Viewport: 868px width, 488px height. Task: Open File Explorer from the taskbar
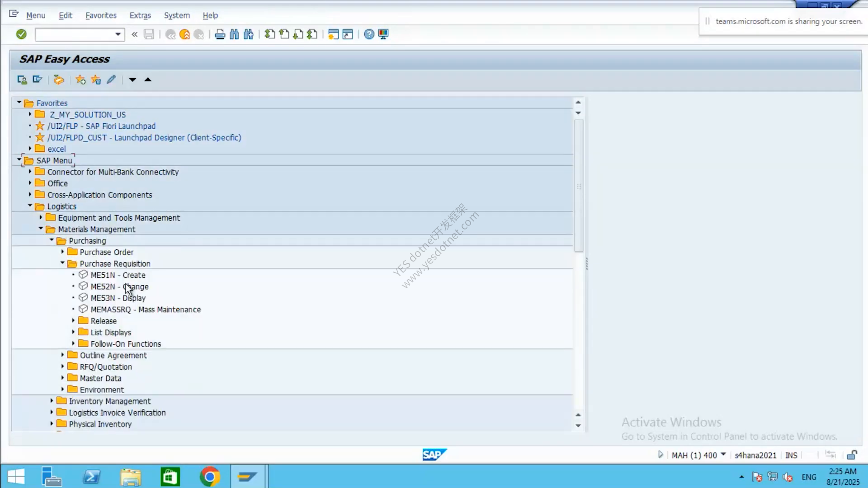tap(131, 477)
